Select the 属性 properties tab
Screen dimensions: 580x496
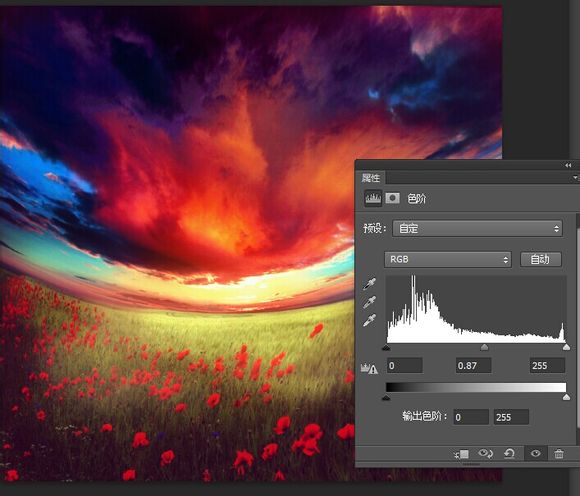coord(371,178)
